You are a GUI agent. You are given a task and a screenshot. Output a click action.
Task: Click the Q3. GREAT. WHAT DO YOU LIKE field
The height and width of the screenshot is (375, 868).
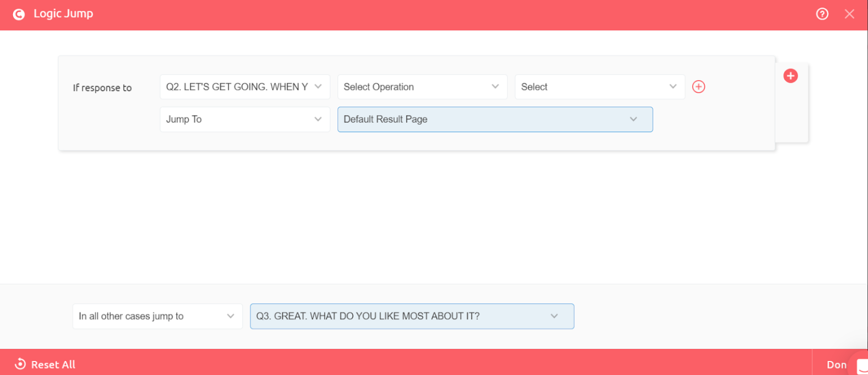click(x=368, y=316)
